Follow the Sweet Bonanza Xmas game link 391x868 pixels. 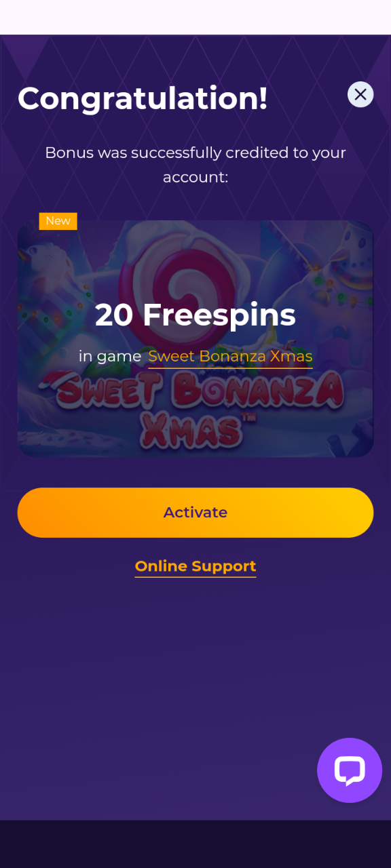coord(231,356)
